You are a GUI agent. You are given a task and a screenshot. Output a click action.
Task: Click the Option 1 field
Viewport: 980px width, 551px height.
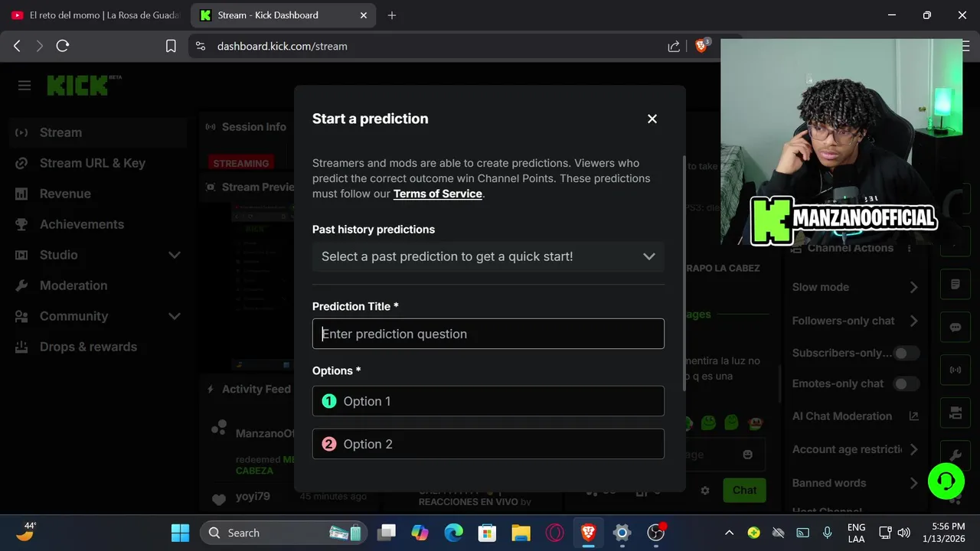coord(488,401)
